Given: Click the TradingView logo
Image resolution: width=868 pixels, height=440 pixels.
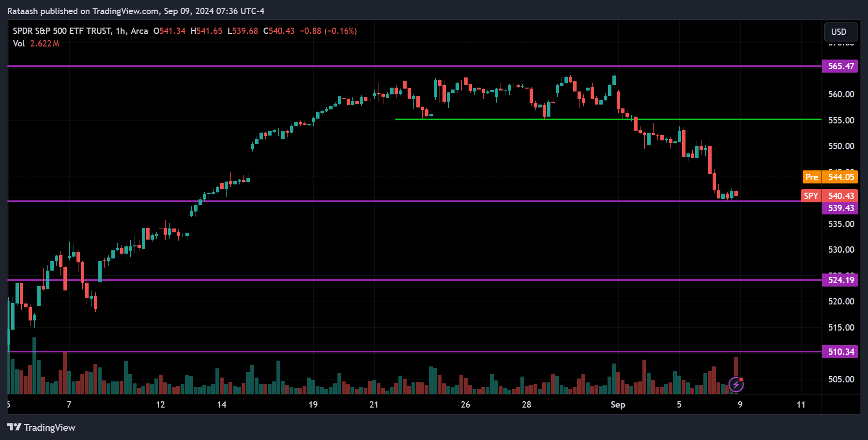Looking at the screenshot, I should [x=42, y=427].
